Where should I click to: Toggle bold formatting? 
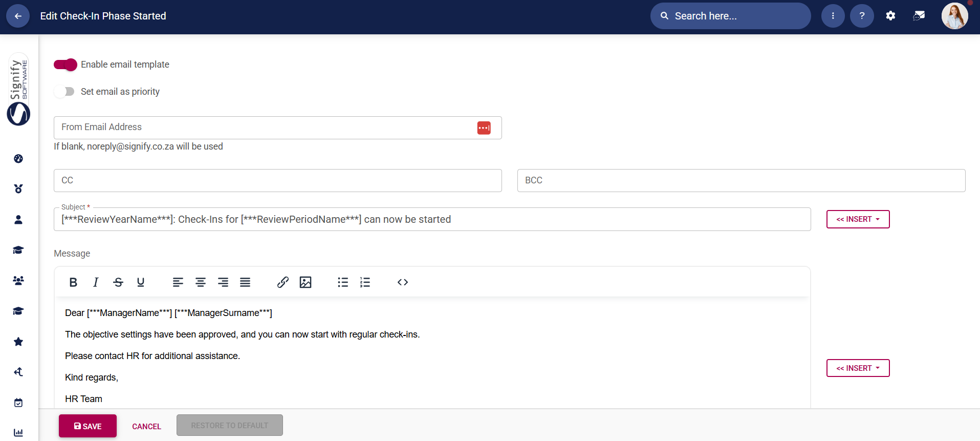(x=73, y=282)
